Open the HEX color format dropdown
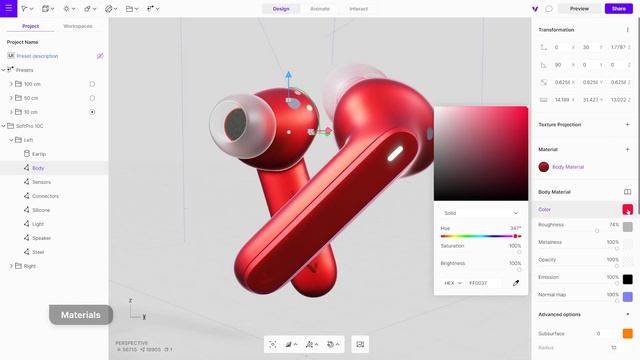Screen dimensions: 640x360 coord(453,283)
